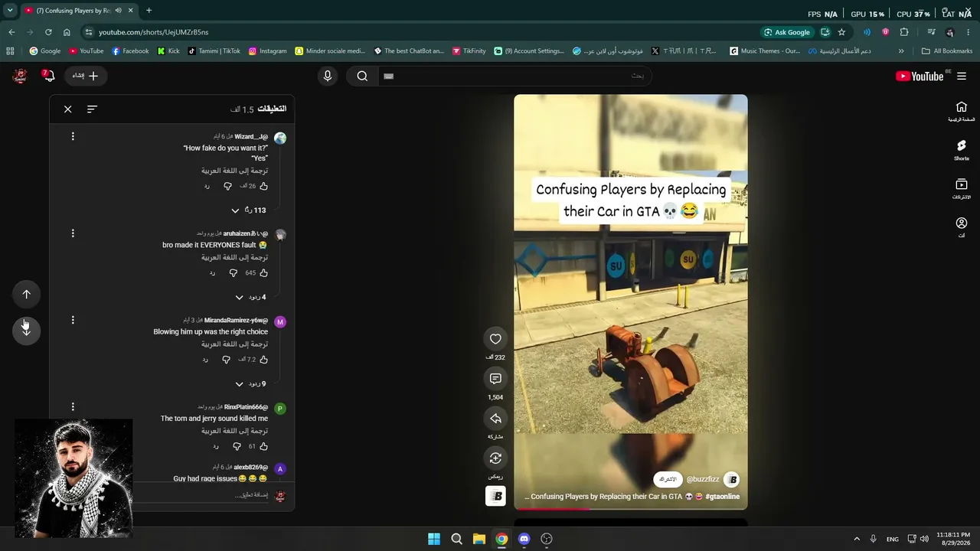Expand the 113 replies under Wizard_J
Viewport: 980px width, 551px height.
[x=249, y=210]
